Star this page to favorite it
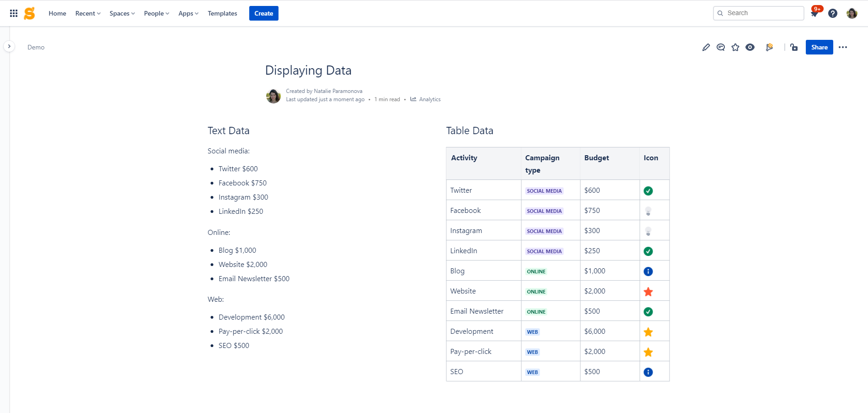 click(735, 47)
